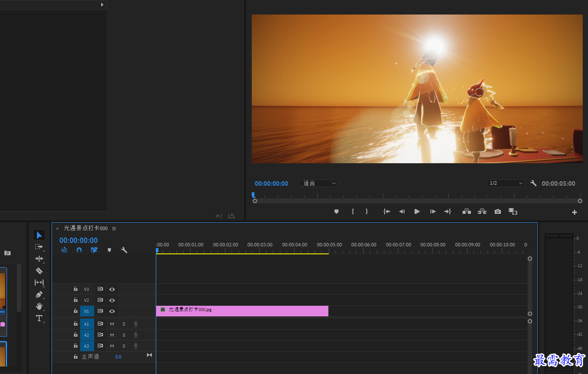This screenshot has width=588, height=374.
Task: Go to In point
Action: click(x=387, y=212)
